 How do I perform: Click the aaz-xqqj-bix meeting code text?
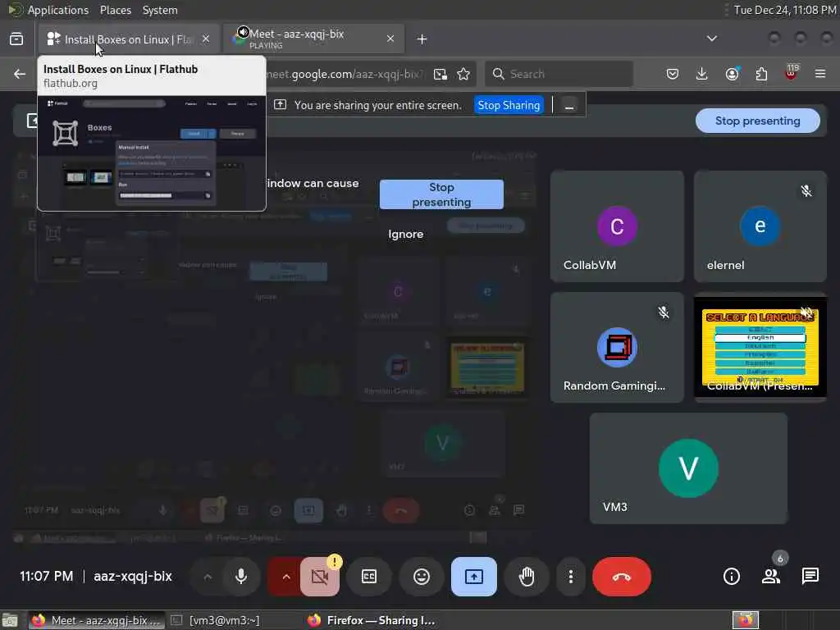point(132,577)
